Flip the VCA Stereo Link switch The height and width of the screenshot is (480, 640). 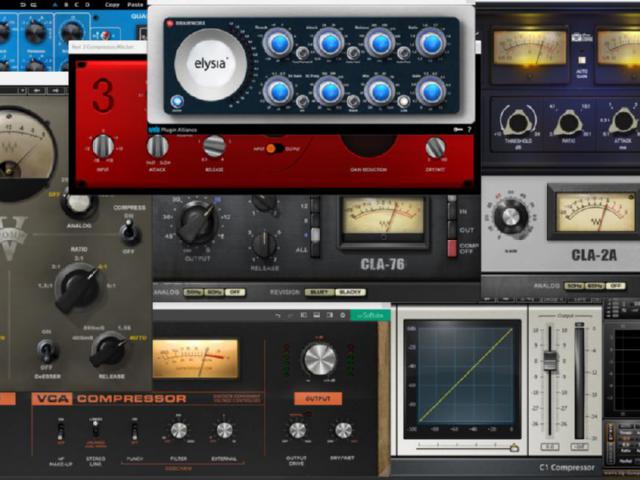click(x=96, y=429)
